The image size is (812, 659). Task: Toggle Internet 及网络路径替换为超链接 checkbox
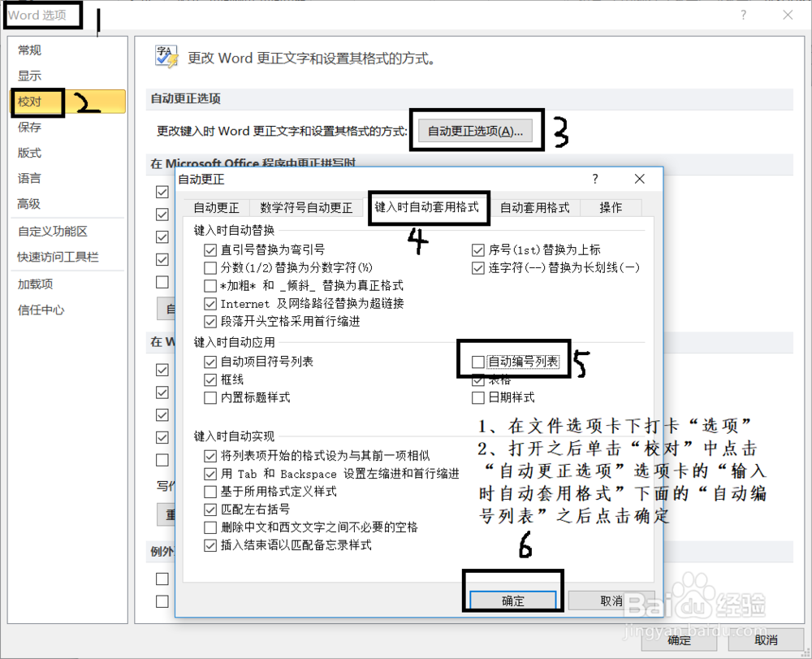209,304
